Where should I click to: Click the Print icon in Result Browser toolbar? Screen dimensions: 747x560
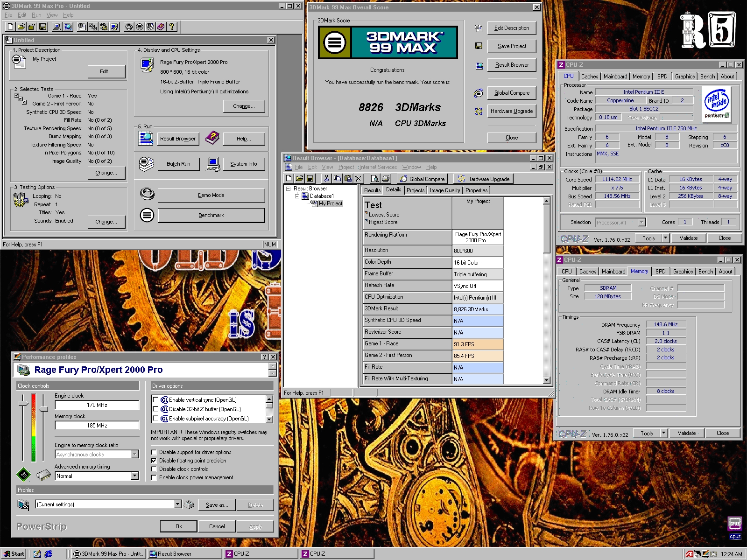tap(386, 179)
